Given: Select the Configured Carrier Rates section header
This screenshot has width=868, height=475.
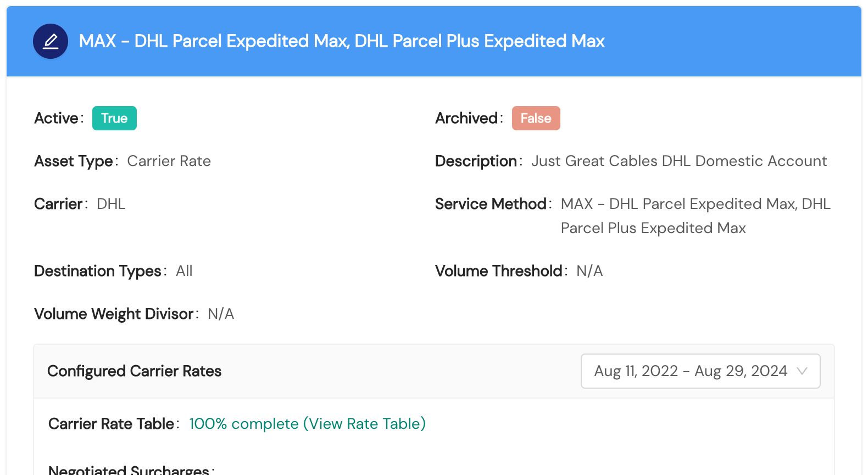Looking at the screenshot, I should pyautogui.click(x=135, y=371).
